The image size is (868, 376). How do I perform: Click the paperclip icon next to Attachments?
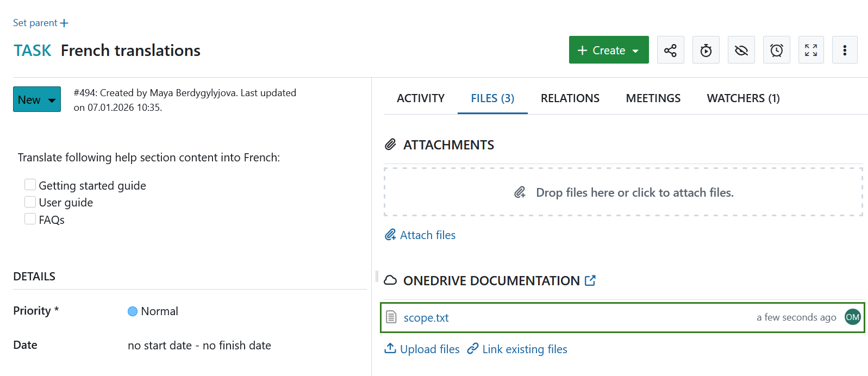click(x=390, y=145)
